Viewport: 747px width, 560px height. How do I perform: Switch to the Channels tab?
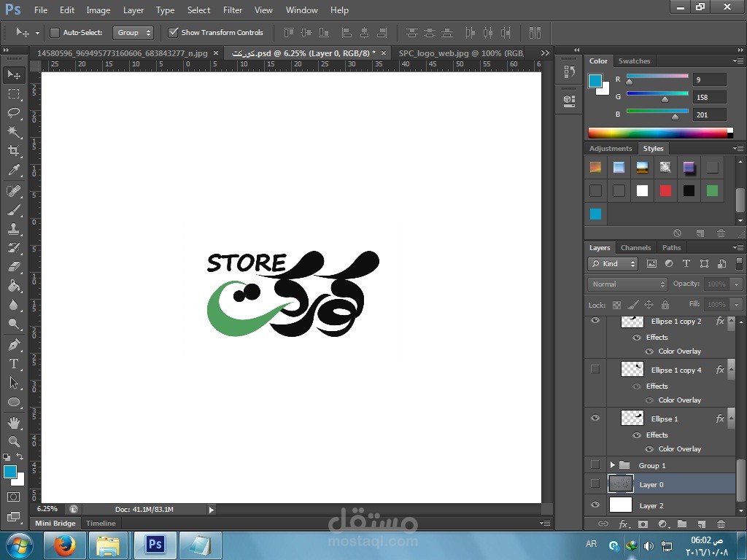tap(635, 248)
